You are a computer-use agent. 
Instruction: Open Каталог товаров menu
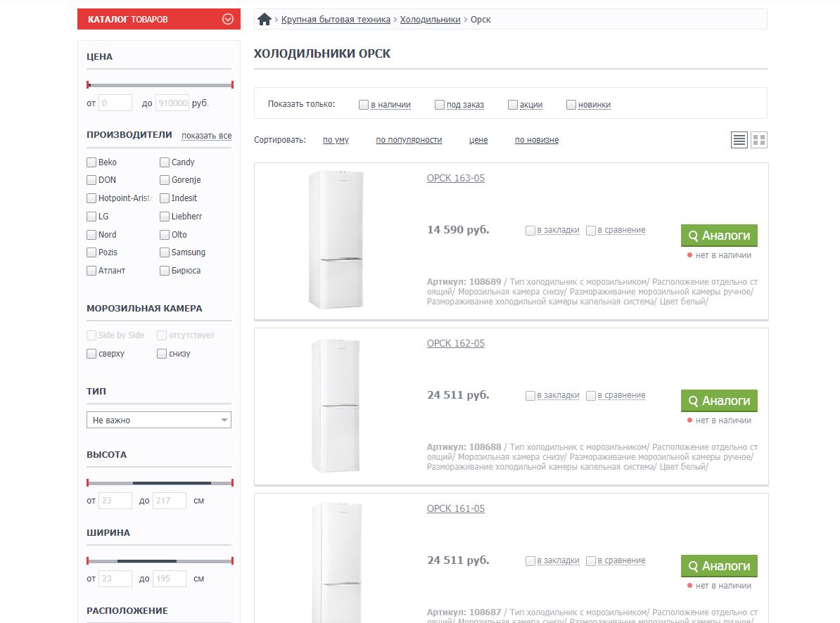pos(158,19)
